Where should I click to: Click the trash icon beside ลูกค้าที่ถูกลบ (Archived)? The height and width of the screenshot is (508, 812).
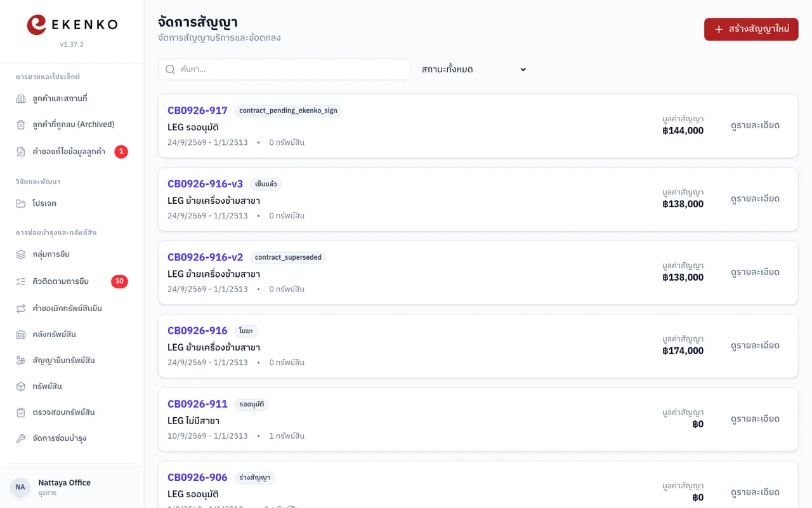[21, 124]
